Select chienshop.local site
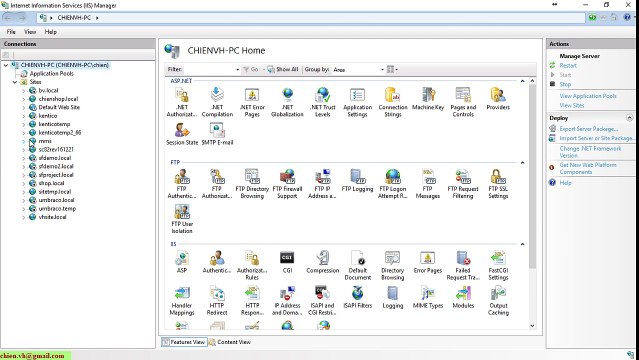 58,99
